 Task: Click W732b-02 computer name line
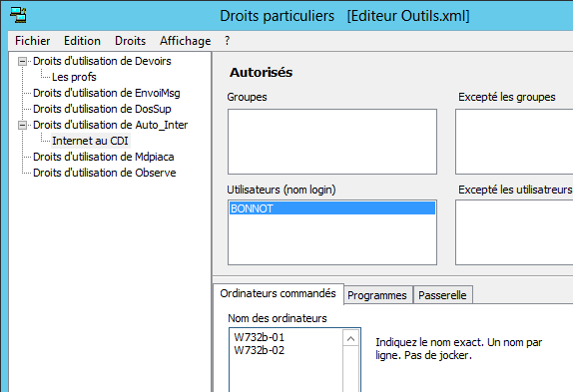click(x=260, y=350)
